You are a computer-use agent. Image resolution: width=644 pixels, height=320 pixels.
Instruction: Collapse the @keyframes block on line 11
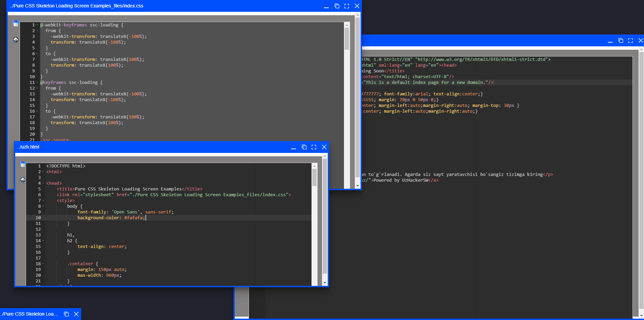click(37, 83)
